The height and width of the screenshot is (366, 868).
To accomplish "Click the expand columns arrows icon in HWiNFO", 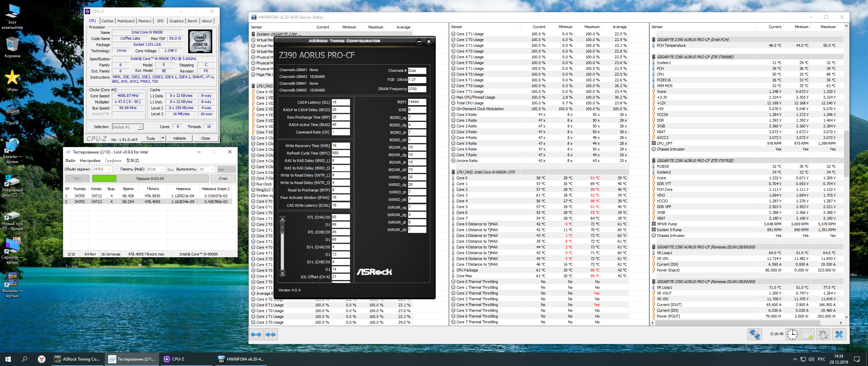I will coord(256,334).
